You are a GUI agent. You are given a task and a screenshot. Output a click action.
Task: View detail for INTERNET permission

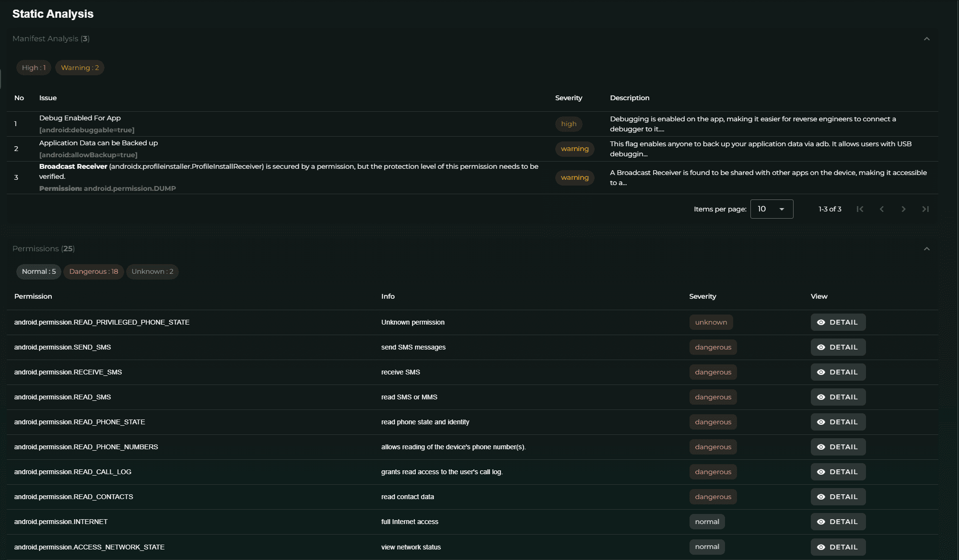[838, 522]
